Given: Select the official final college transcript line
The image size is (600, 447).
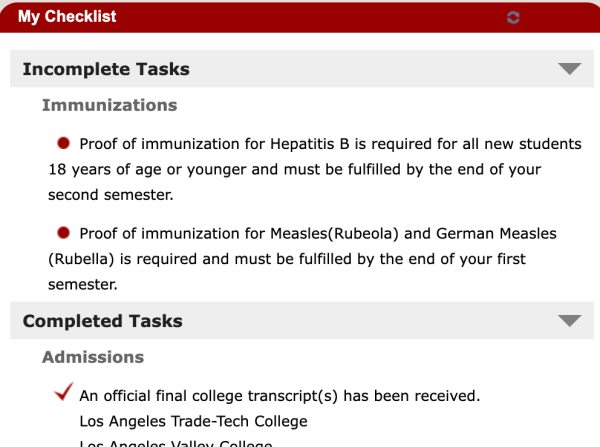Looking at the screenshot, I should pos(280,396).
